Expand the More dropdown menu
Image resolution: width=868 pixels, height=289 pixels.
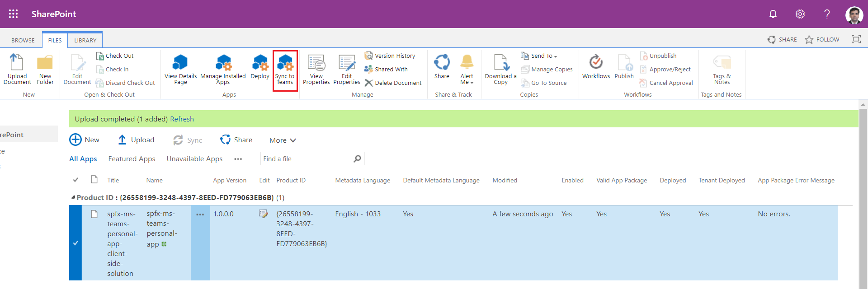pos(282,140)
